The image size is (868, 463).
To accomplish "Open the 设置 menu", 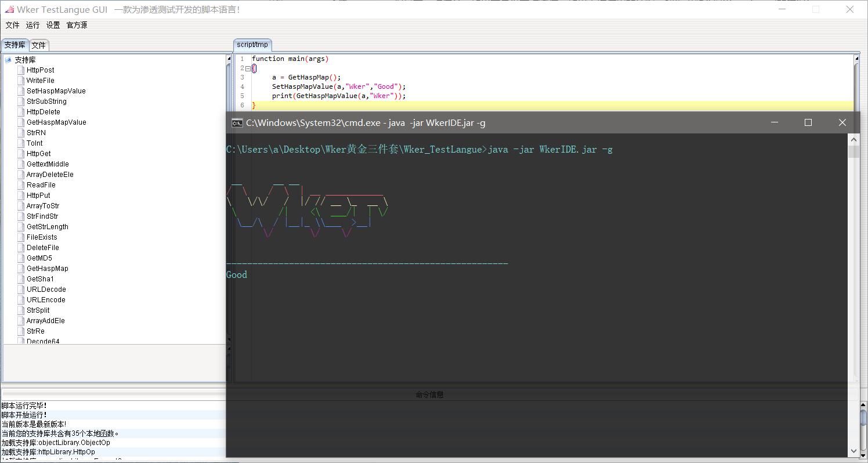I will pyautogui.click(x=53, y=25).
